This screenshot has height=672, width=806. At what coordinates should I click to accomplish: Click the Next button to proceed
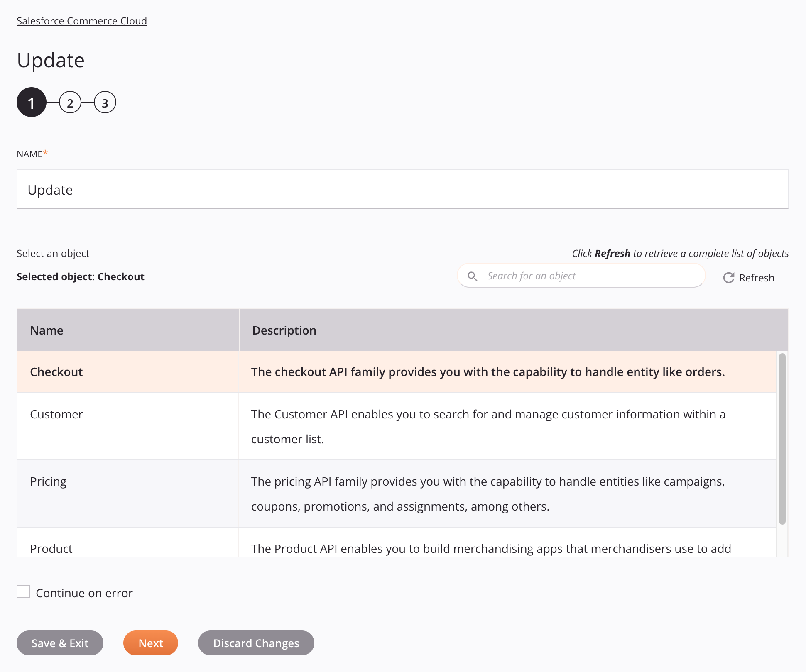151,643
